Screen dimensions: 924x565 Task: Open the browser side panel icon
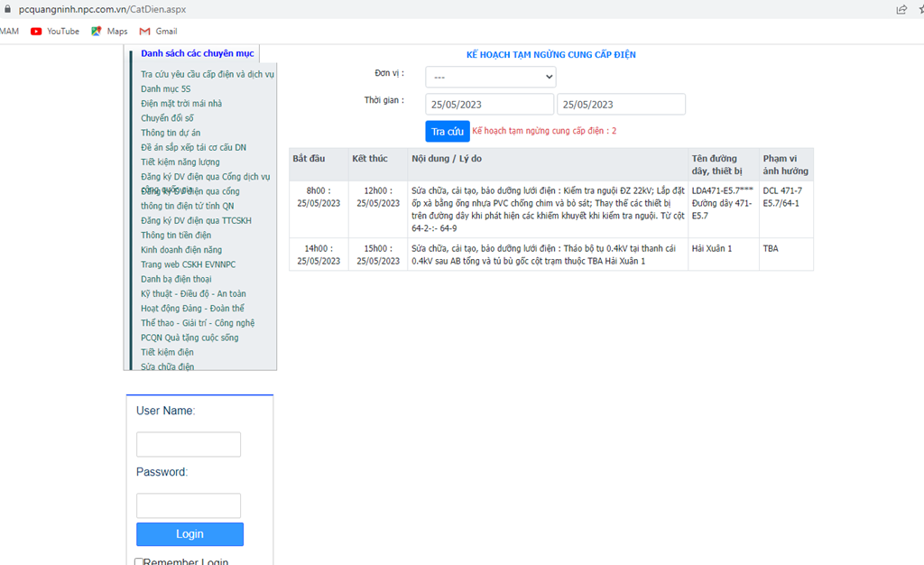(919, 31)
